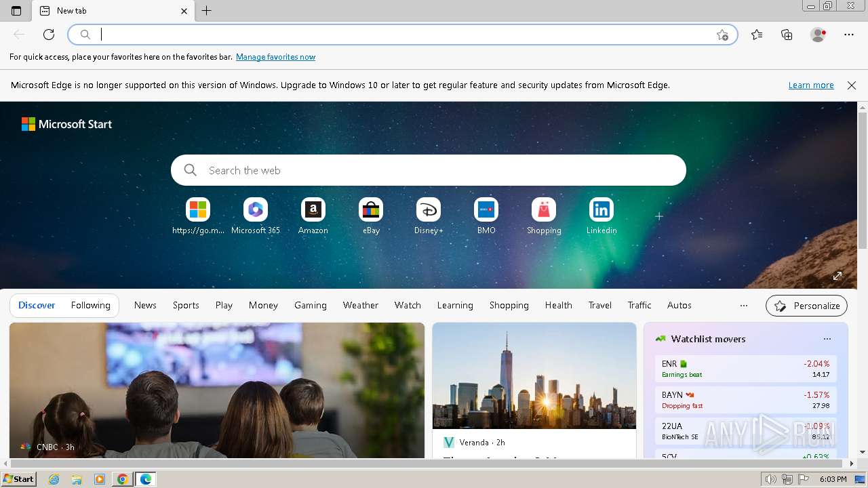Image resolution: width=868 pixels, height=488 pixels.
Task: Open the Collections icon
Action: 787,35
